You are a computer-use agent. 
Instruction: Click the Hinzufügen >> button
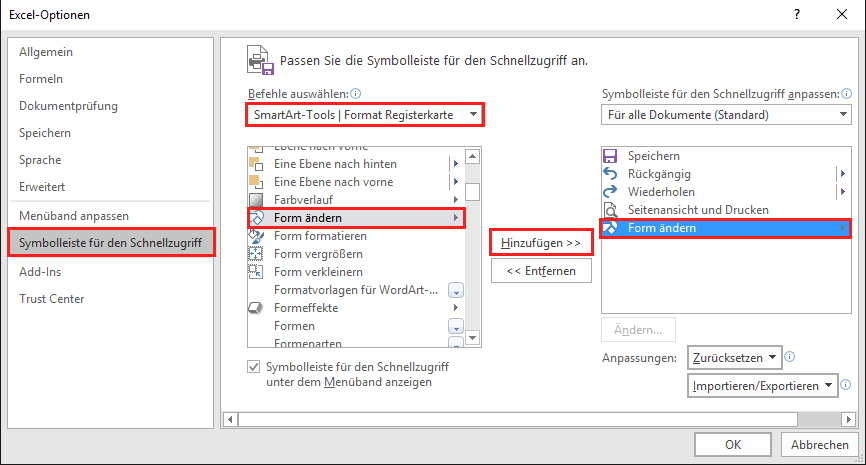(541, 243)
